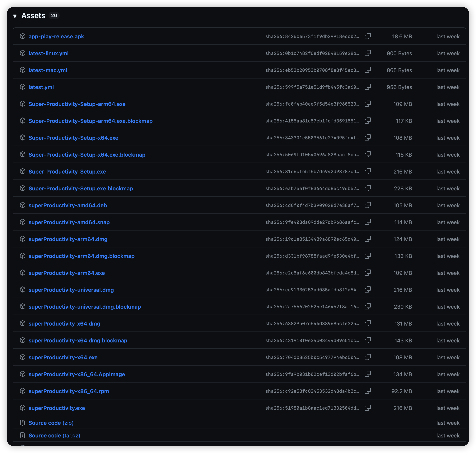Viewport: 476px width, 453px height.
Task: Download superProductivity-universal.dmg
Action: point(71,290)
